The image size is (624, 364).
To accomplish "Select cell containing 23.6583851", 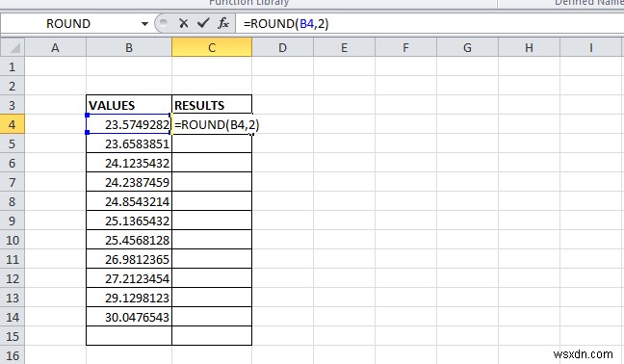I will click(129, 143).
